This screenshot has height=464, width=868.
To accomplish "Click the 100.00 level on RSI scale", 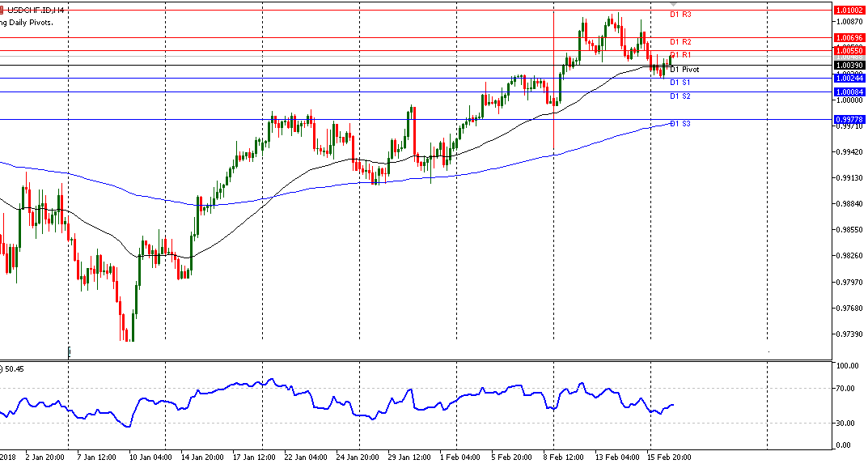I will pos(848,366).
